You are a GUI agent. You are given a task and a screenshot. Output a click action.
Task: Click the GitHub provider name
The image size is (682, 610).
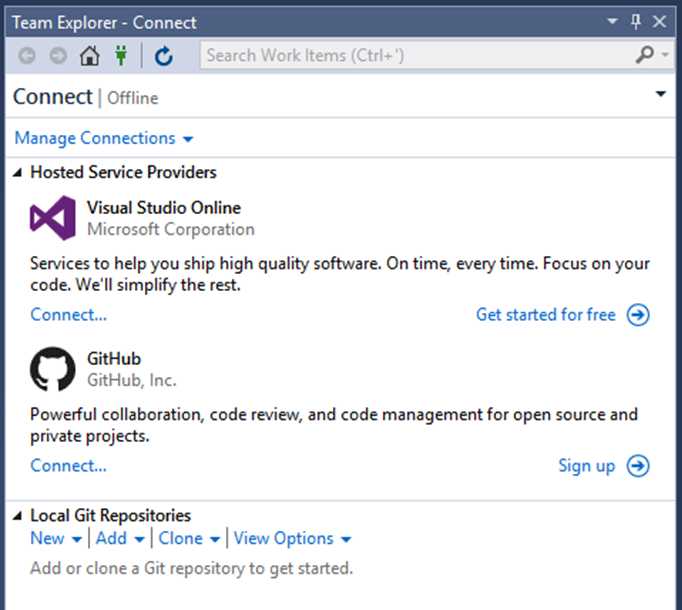click(114, 359)
